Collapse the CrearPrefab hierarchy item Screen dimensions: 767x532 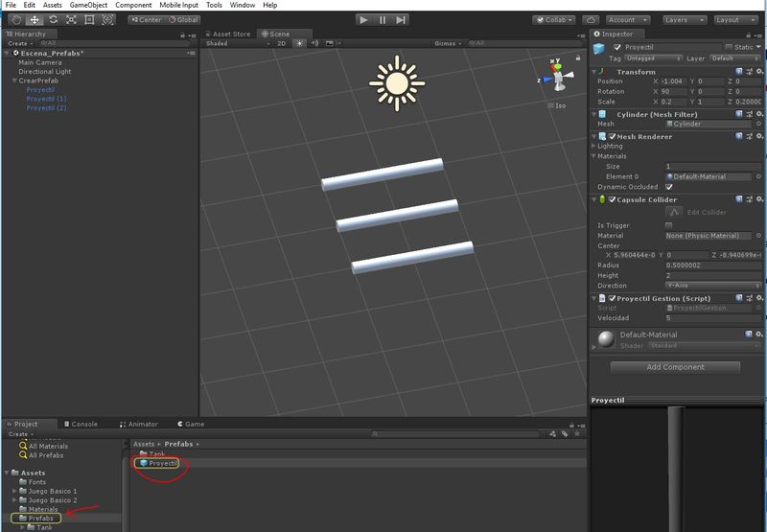click(14, 81)
